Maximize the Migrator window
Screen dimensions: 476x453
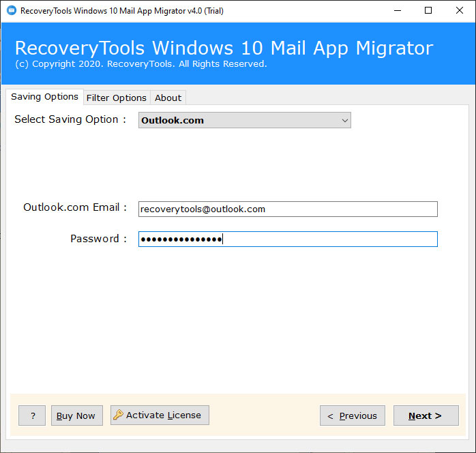[x=428, y=11]
